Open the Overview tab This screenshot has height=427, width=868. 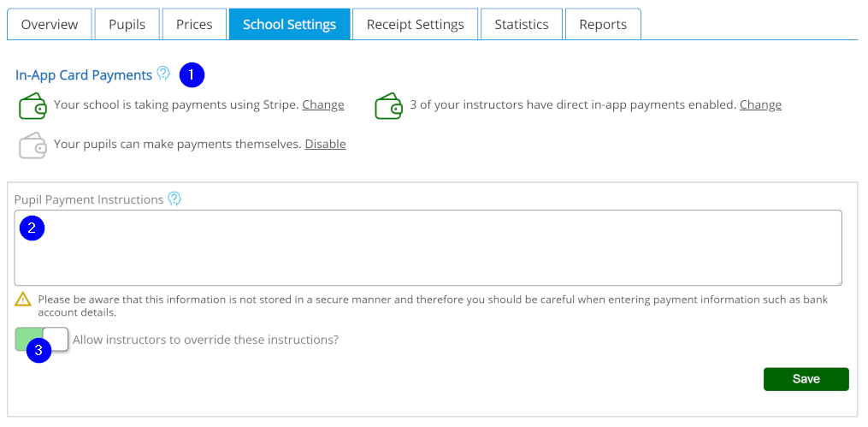pyautogui.click(x=50, y=24)
